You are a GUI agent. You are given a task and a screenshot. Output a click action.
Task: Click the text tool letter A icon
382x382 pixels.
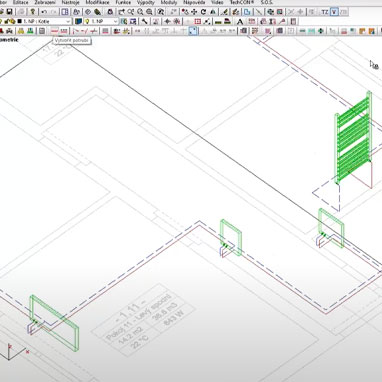[x=239, y=22]
